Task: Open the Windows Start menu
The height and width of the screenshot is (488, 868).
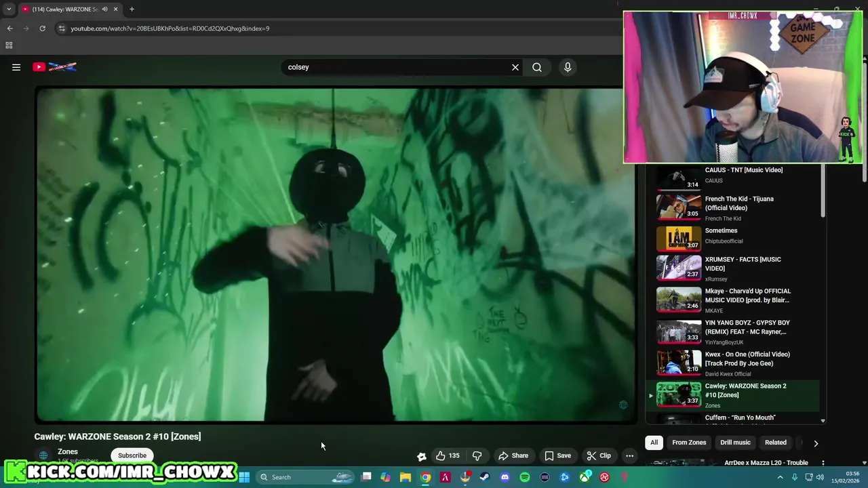Action: [244, 477]
